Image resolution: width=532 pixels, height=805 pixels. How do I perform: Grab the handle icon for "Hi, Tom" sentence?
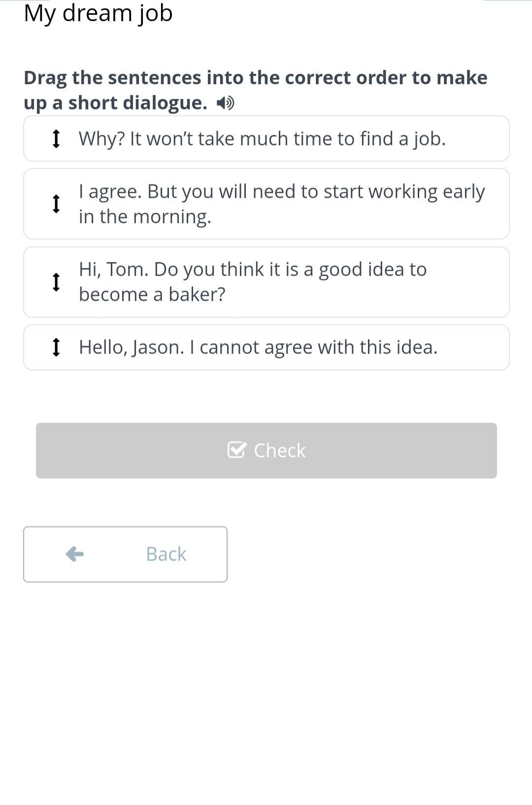(x=56, y=282)
